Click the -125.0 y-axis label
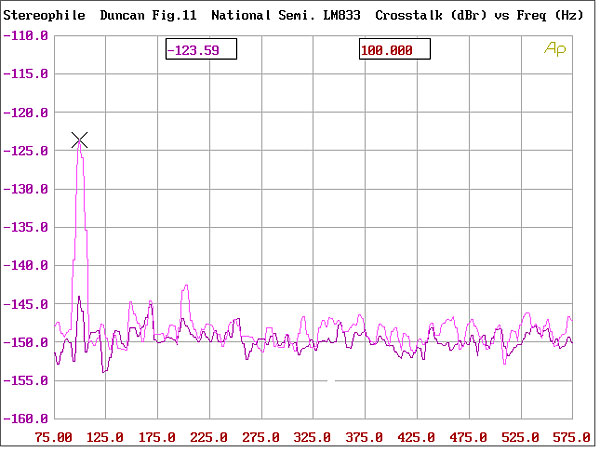Viewport: 600px width, 452px height. point(26,151)
